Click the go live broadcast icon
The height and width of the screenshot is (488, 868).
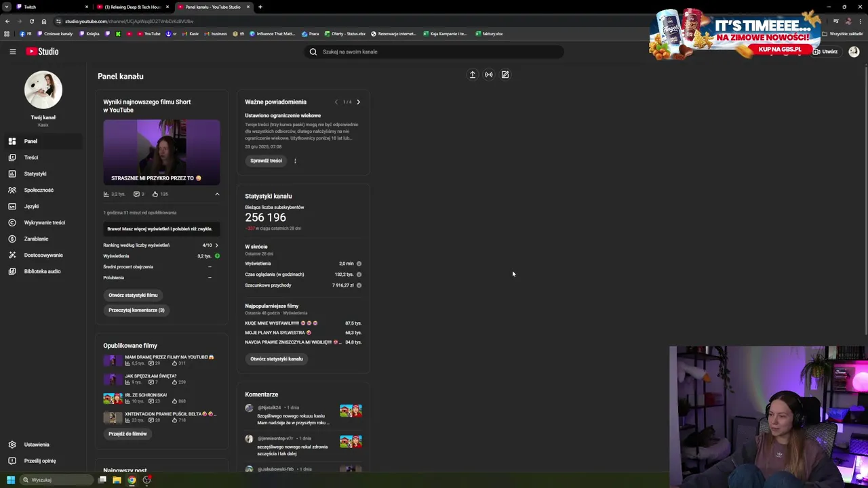pos(489,75)
